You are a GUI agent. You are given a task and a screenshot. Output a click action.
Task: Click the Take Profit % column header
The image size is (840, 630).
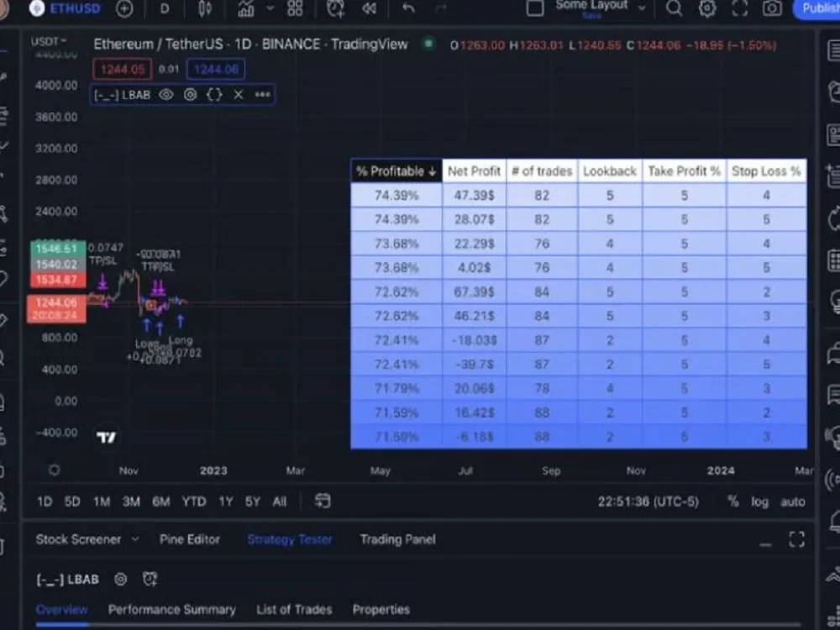(684, 171)
